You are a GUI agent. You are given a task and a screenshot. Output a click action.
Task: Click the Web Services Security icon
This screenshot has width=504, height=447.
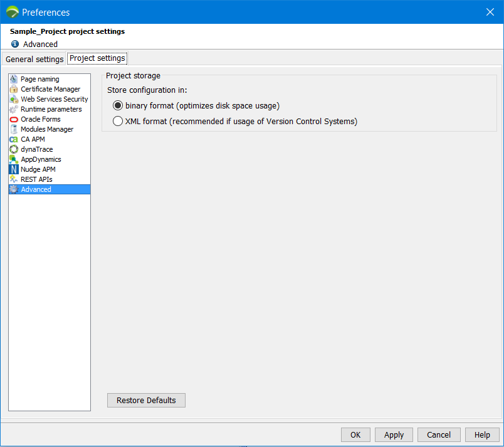(14, 99)
